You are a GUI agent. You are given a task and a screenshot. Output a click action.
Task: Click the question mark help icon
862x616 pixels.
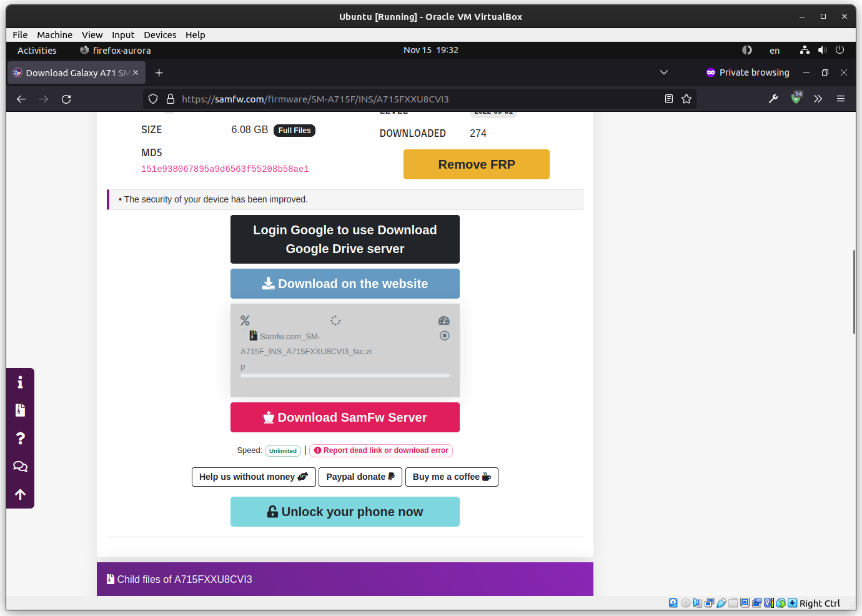point(20,438)
